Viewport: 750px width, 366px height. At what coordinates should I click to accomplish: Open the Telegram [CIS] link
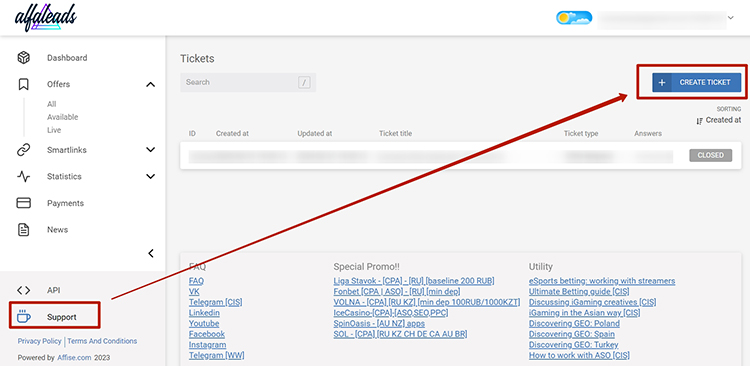[x=216, y=302]
